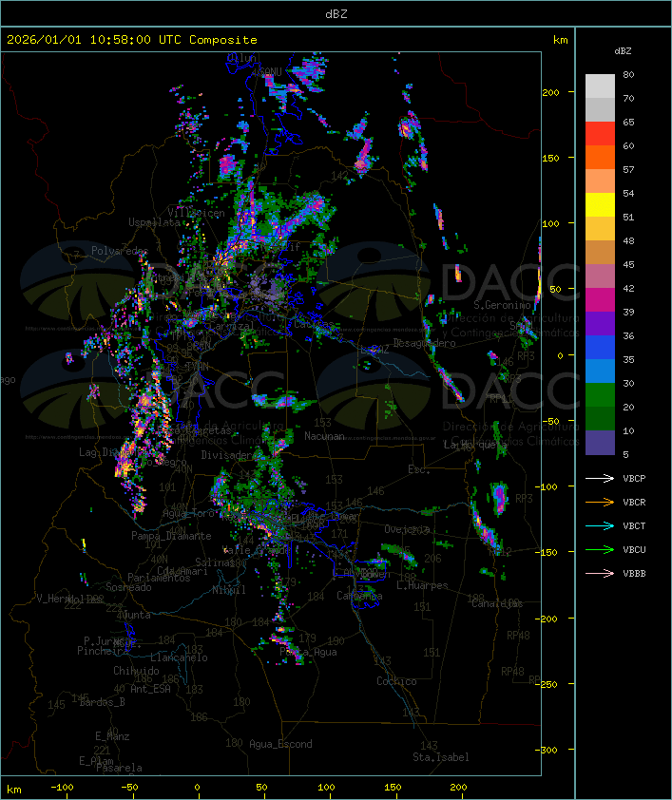Select the green VBCU arrow icon
This screenshot has height=800, width=672.
coord(600,549)
